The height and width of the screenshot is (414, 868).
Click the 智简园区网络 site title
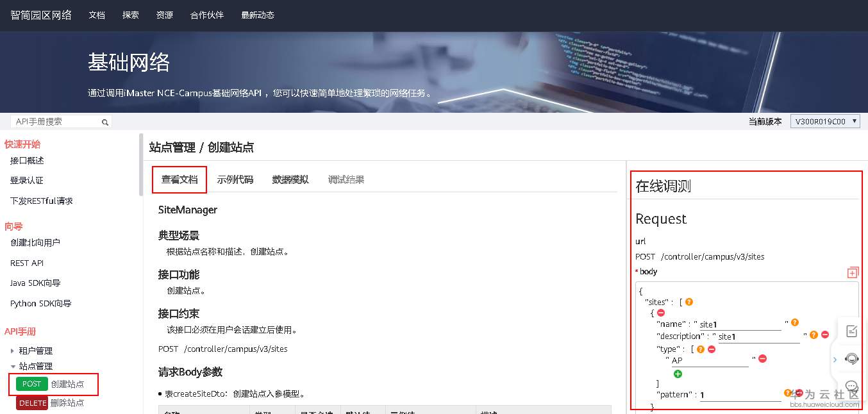click(x=41, y=15)
